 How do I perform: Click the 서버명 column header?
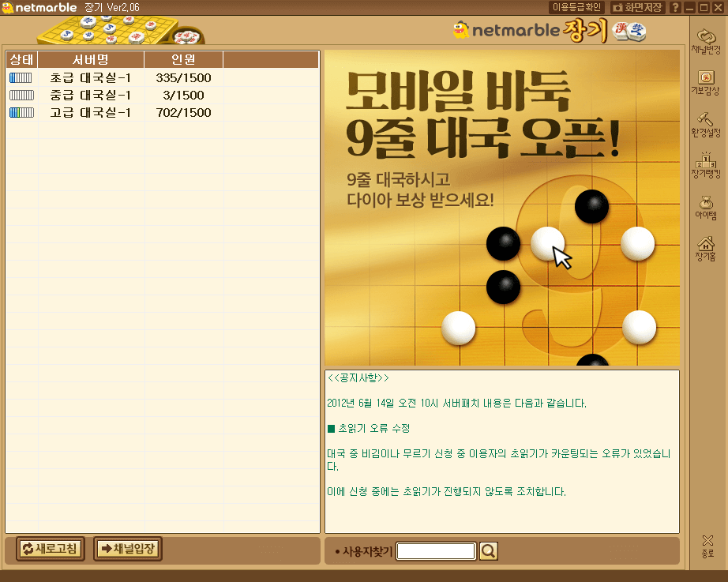click(x=91, y=59)
